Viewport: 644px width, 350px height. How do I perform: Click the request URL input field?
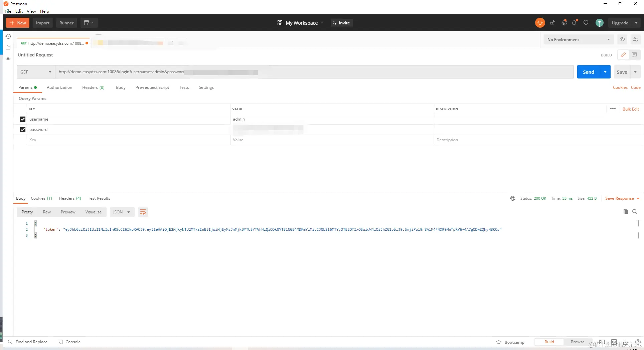pos(314,72)
